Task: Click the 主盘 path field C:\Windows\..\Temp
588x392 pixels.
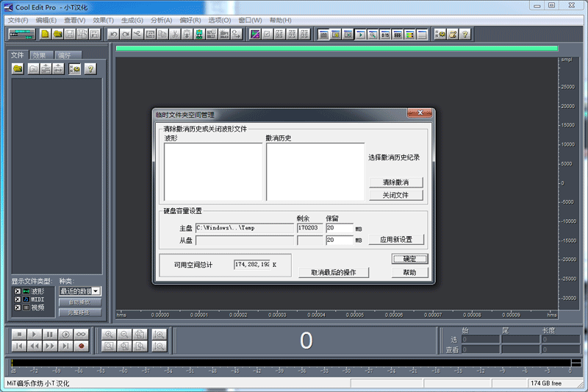Action: click(x=245, y=228)
